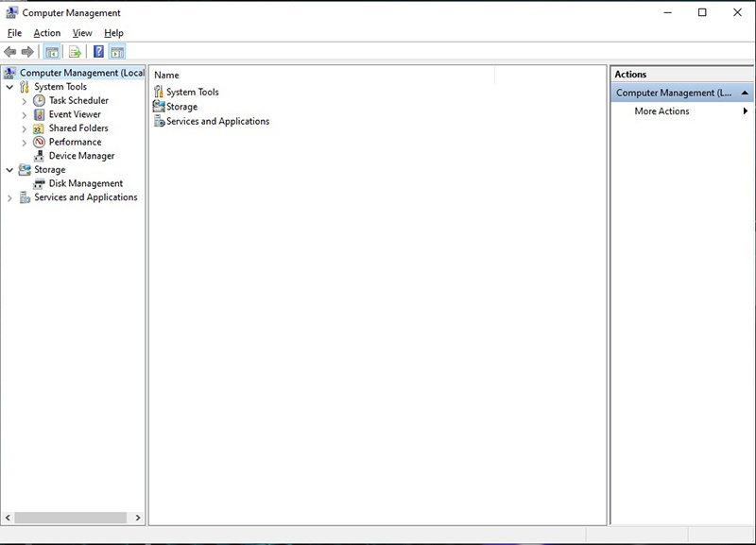Open Help via the blue question mark icon

pyautogui.click(x=98, y=52)
